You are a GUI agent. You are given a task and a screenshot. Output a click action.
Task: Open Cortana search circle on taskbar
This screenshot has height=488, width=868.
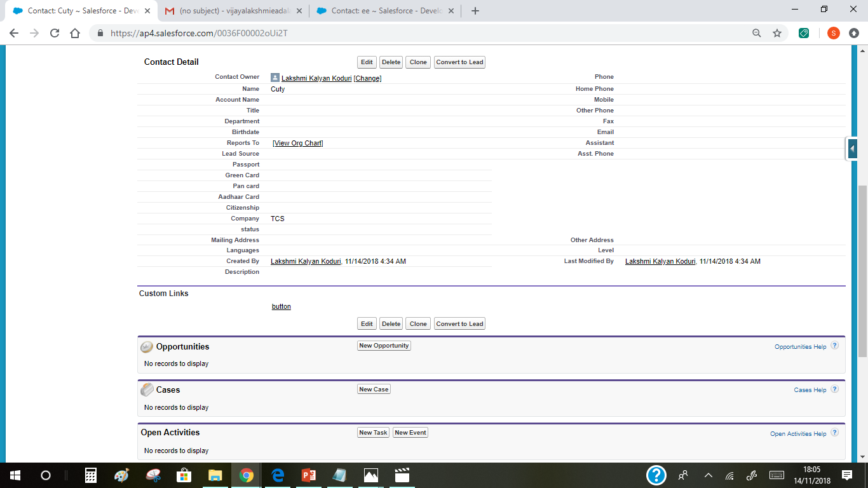pyautogui.click(x=46, y=475)
